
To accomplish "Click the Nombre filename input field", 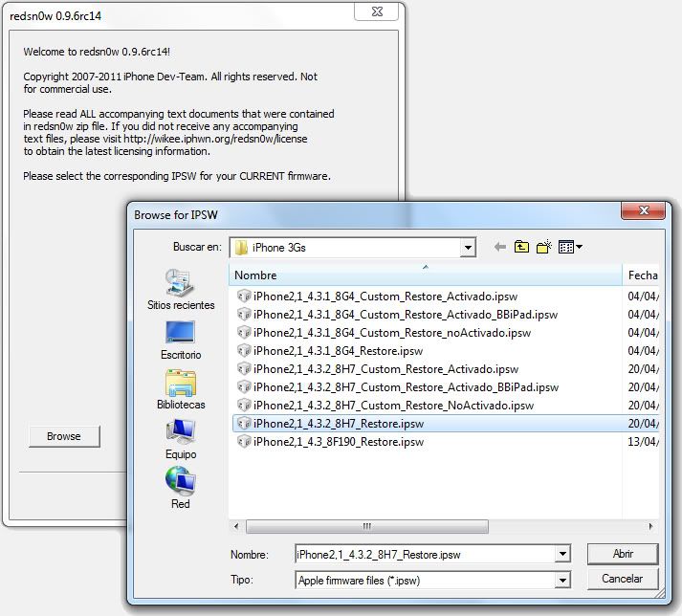I will pyautogui.click(x=425, y=554).
